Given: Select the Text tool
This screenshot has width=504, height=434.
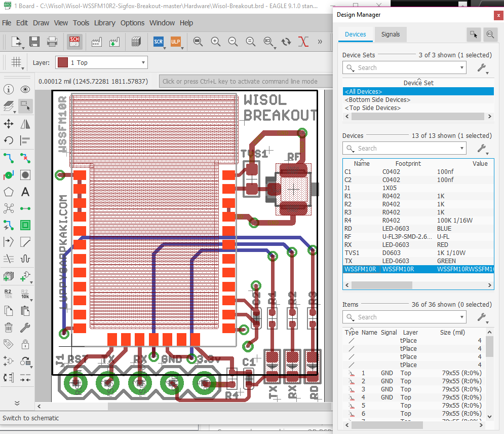Looking at the screenshot, I should (x=25, y=192).
